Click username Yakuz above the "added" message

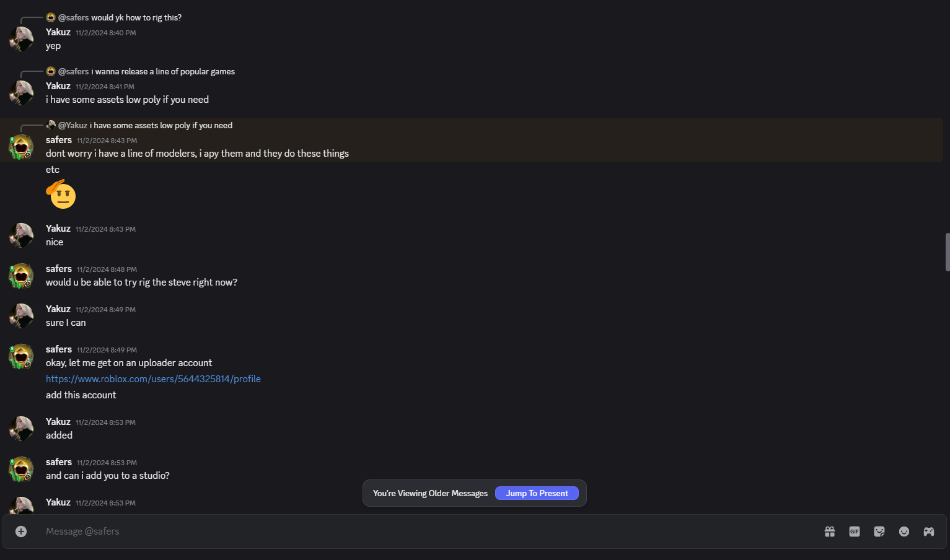click(x=58, y=422)
